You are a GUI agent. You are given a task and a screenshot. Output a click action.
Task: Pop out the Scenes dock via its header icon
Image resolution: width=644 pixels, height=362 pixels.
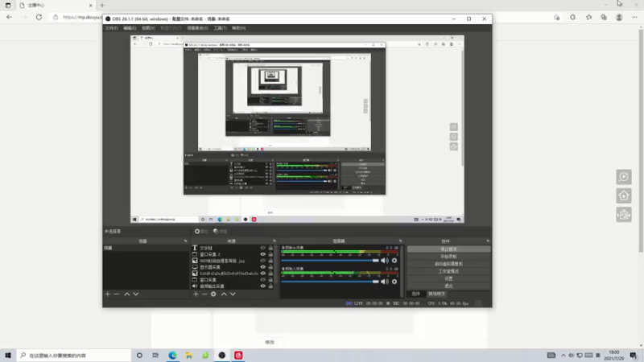click(185, 241)
